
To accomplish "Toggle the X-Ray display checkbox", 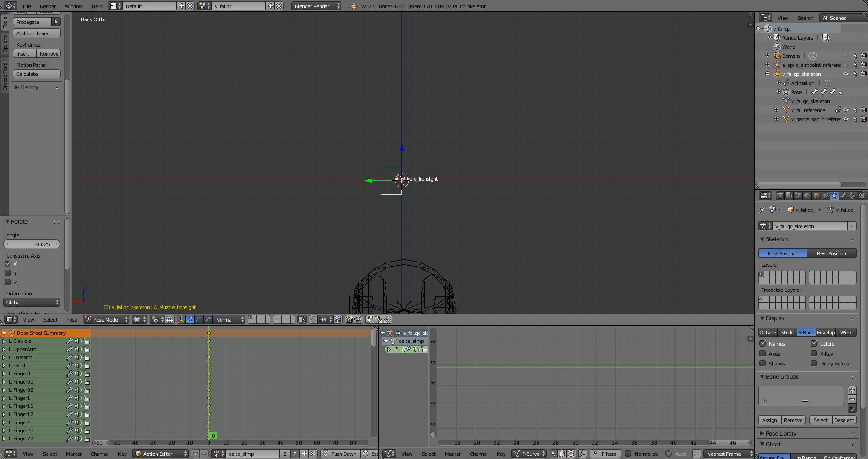I will (814, 353).
